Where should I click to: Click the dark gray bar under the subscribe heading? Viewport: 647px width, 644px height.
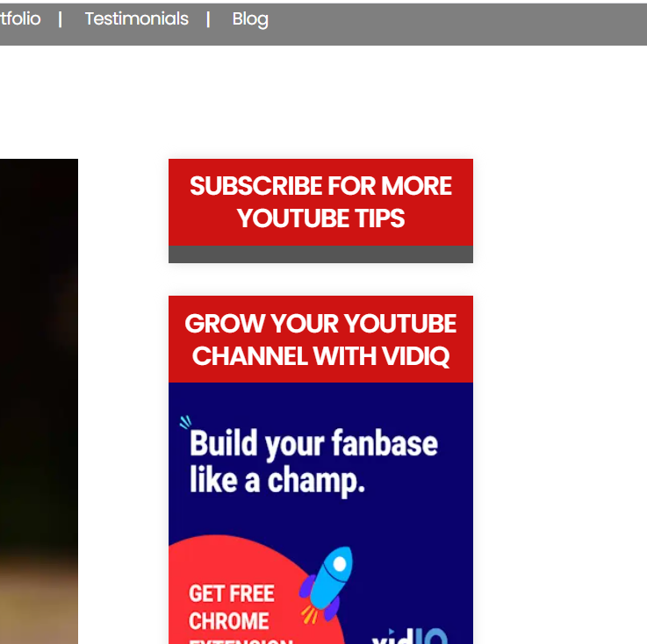click(320, 254)
